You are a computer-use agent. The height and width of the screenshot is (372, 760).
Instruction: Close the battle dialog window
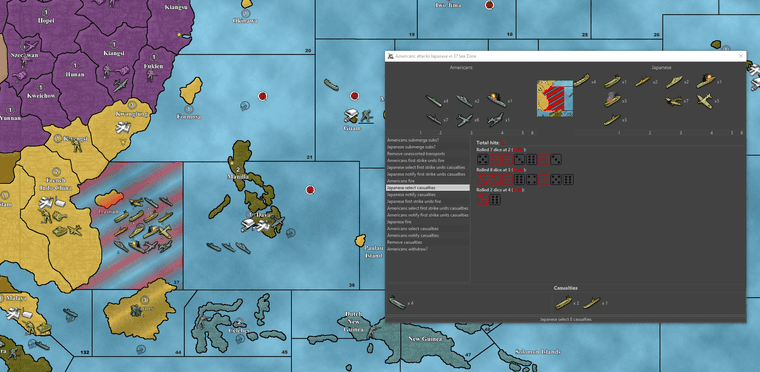click(740, 56)
